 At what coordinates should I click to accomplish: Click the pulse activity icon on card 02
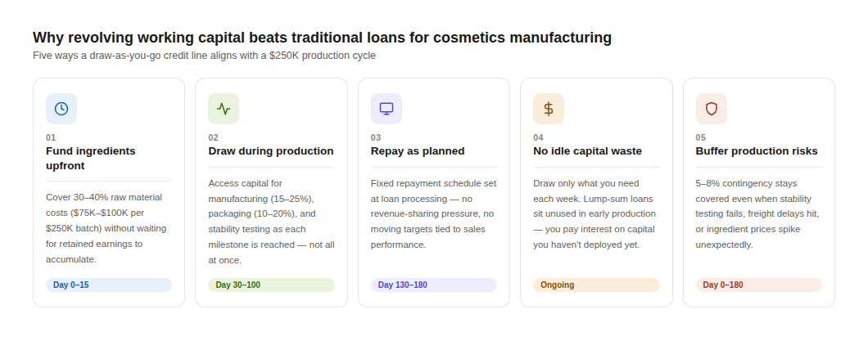224,109
